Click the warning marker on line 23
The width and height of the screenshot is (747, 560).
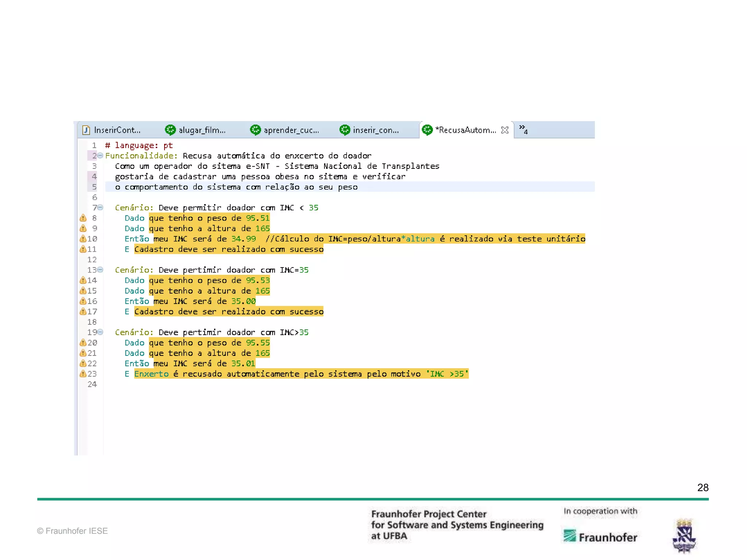(x=83, y=374)
